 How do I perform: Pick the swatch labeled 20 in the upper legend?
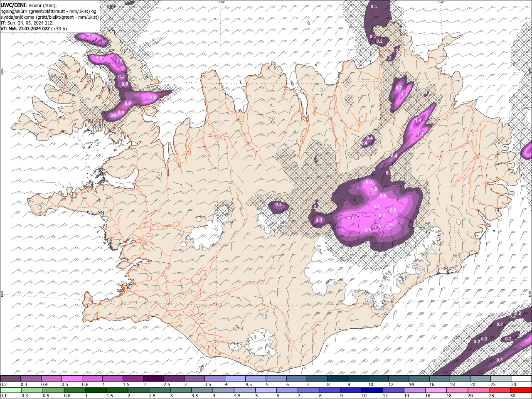[480, 379]
